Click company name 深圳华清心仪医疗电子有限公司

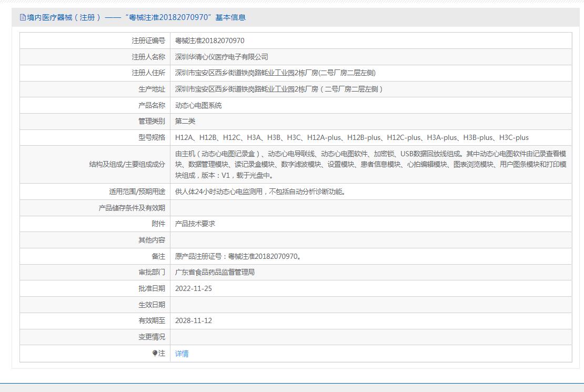click(221, 57)
